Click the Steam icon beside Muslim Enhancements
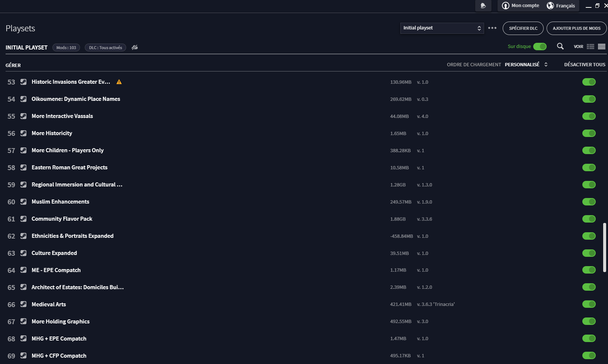The height and width of the screenshot is (364, 608). tap(23, 202)
